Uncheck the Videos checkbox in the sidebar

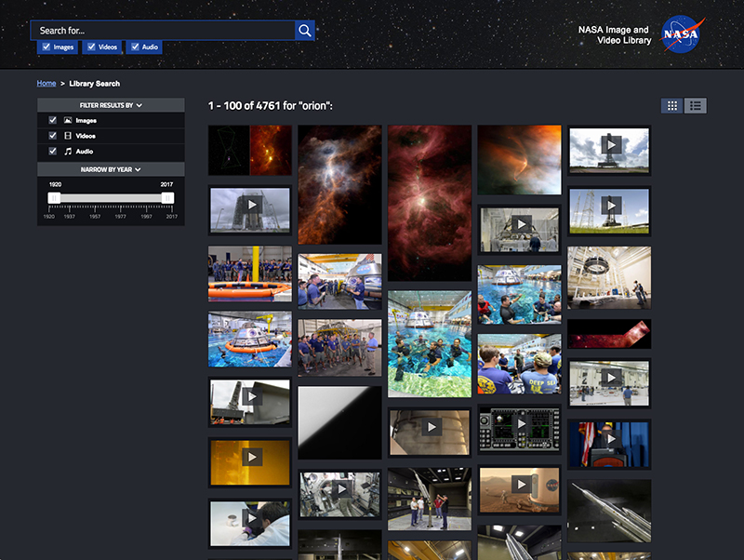[53, 136]
